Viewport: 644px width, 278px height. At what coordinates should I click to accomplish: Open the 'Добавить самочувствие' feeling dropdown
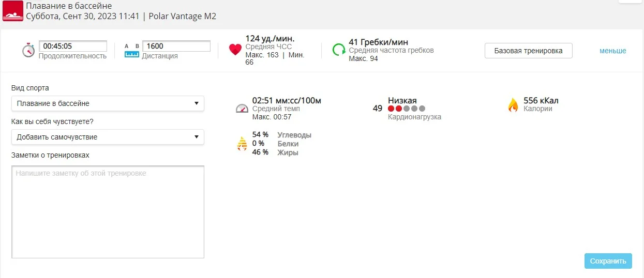pyautogui.click(x=108, y=137)
